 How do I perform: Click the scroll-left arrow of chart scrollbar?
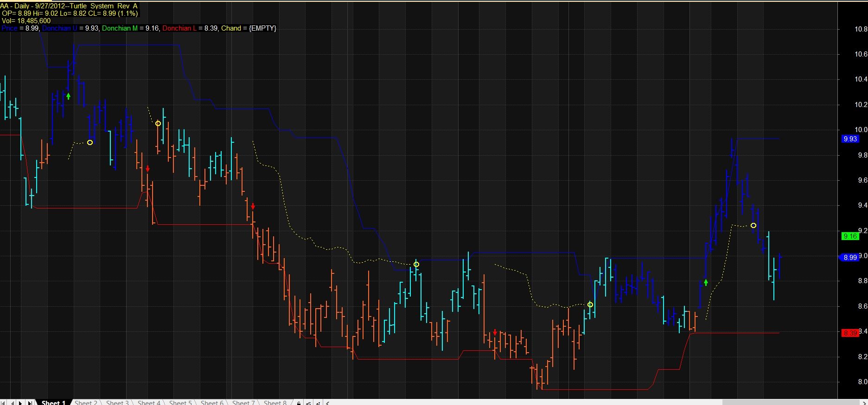tap(327, 403)
